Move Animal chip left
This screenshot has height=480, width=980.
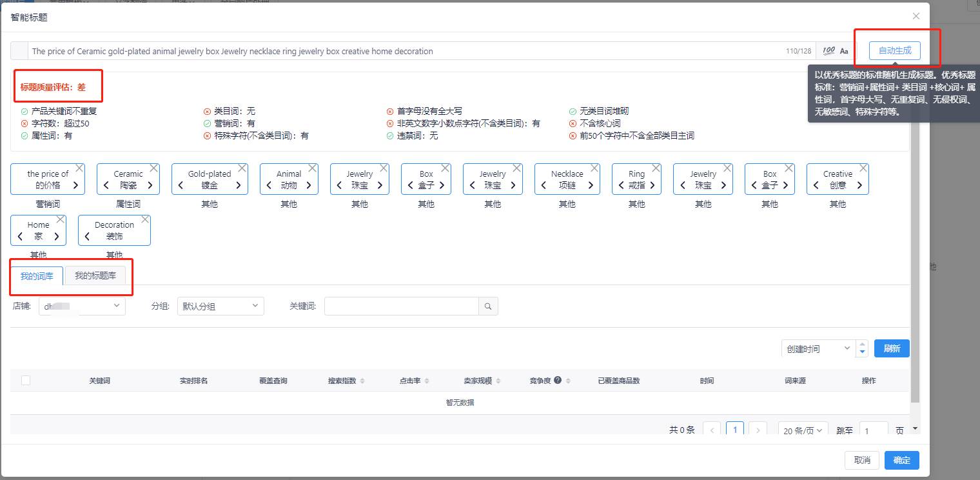click(x=269, y=185)
